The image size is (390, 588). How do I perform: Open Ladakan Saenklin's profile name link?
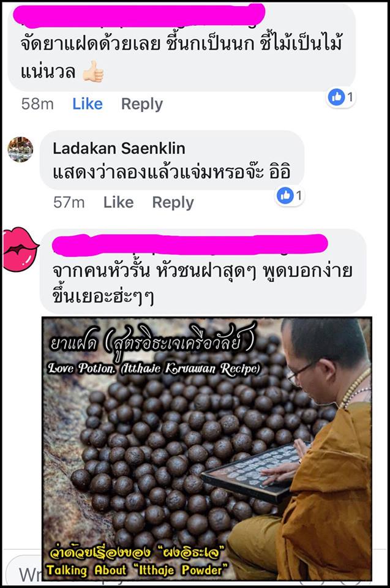tap(119, 148)
